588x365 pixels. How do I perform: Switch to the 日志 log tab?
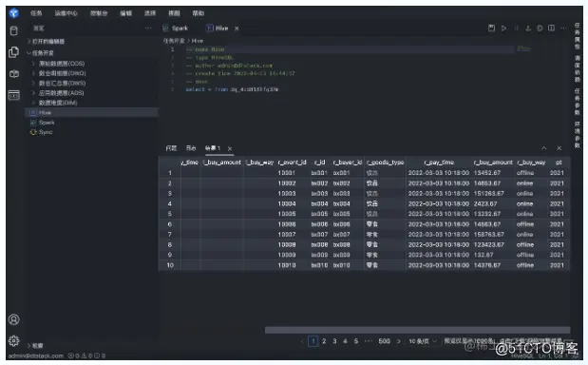pyautogui.click(x=191, y=148)
